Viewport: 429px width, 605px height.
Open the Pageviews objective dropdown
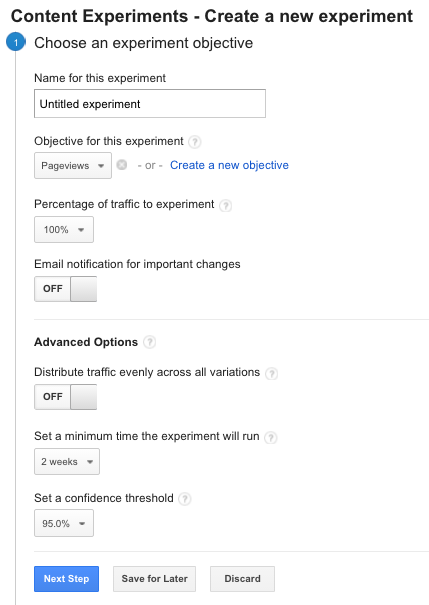pos(73,166)
